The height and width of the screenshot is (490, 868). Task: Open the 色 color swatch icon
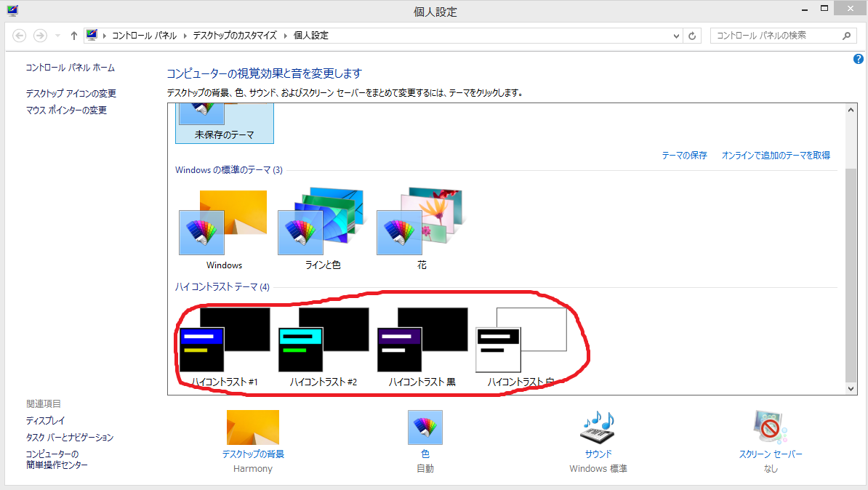[425, 427]
